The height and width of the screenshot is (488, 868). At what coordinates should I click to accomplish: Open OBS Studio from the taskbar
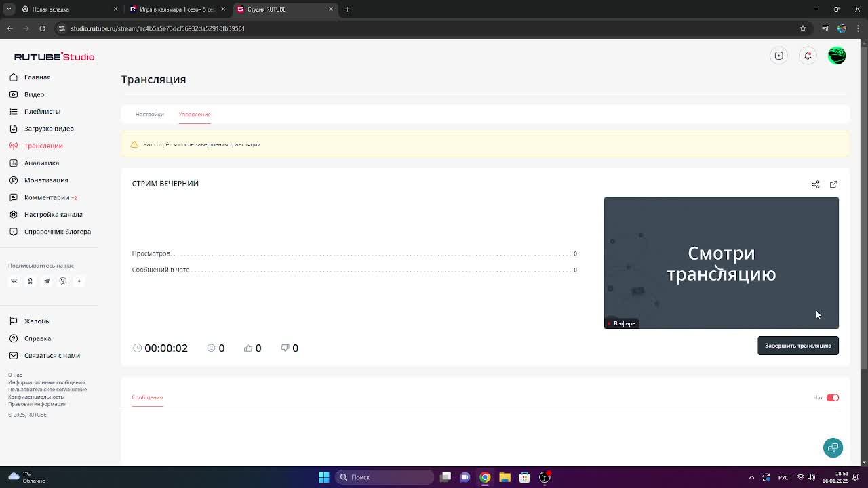tap(545, 477)
